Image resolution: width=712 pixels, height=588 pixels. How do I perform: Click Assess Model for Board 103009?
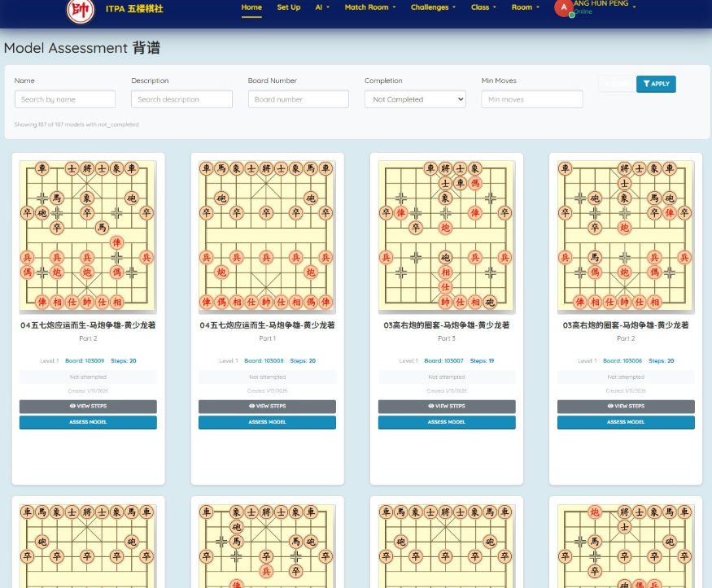88,422
